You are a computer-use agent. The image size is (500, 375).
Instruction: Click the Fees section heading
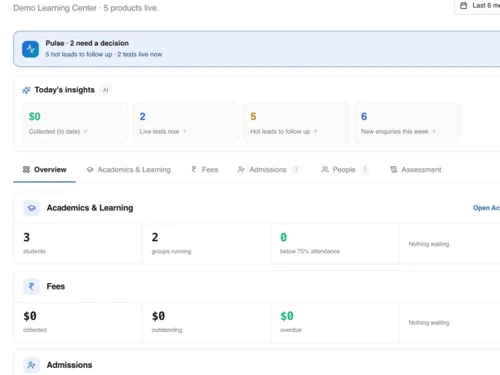[x=56, y=286]
